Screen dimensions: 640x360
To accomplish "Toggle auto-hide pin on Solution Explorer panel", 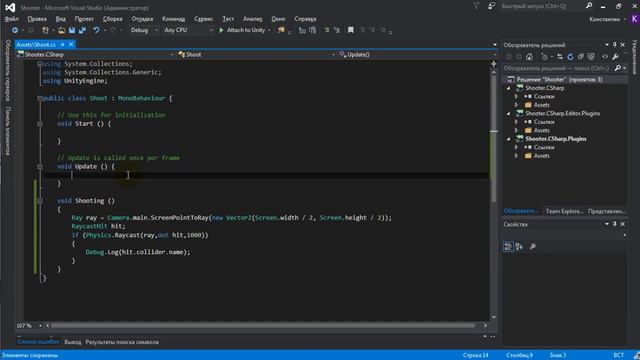I will (615, 45).
